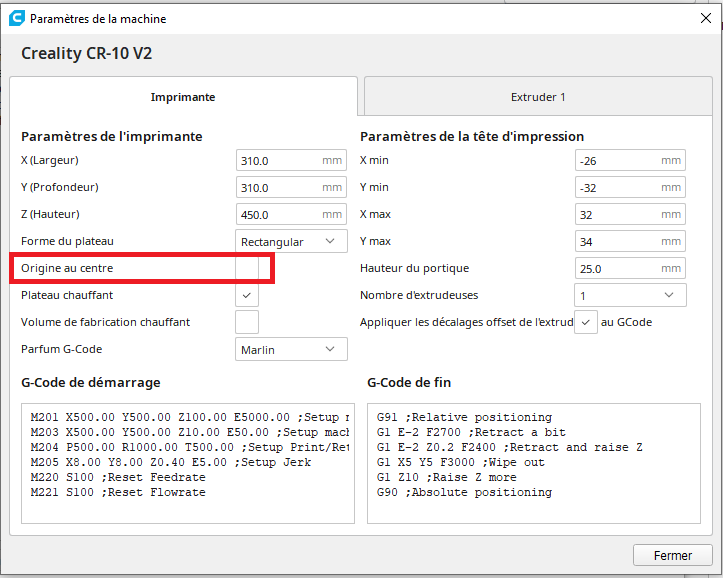Open the Forme du plateau dropdown
The height and width of the screenshot is (578, 723).
(291, 241)
